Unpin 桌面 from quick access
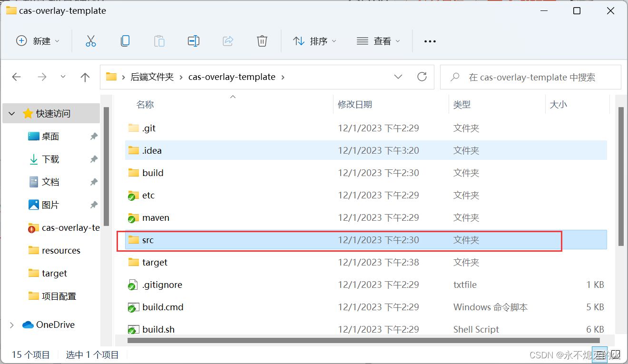Image resolution: width=628 pixels, height=364 pixels. 94,137
